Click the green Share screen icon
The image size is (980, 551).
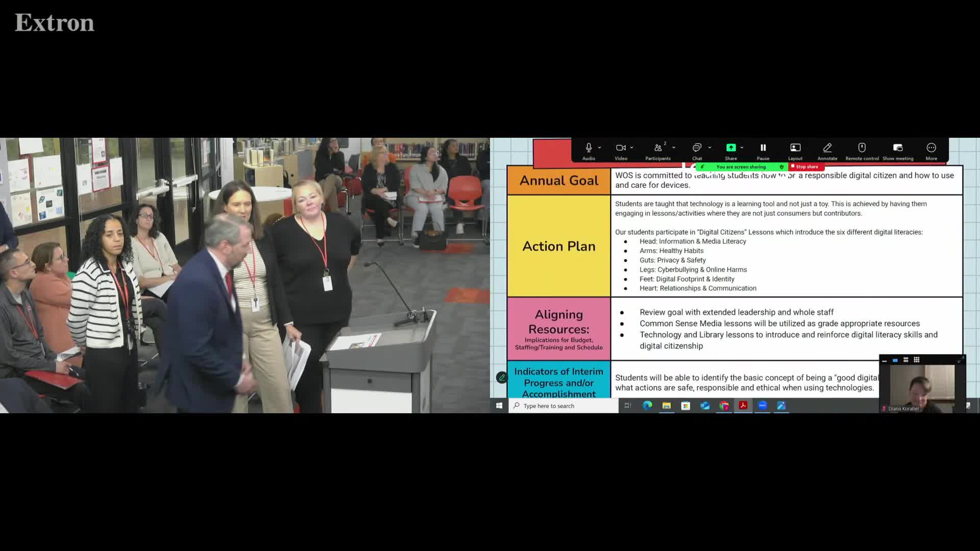click(x=731, y=148)
